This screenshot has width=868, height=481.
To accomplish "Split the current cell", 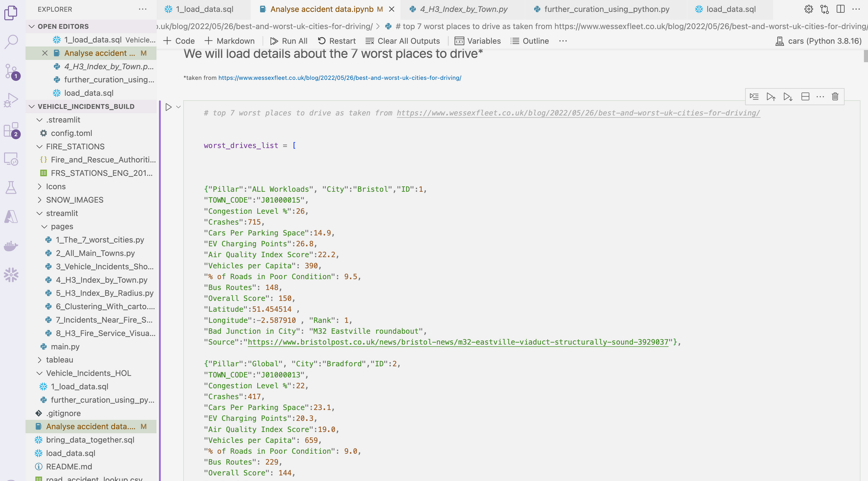I will tap(805, 97).
